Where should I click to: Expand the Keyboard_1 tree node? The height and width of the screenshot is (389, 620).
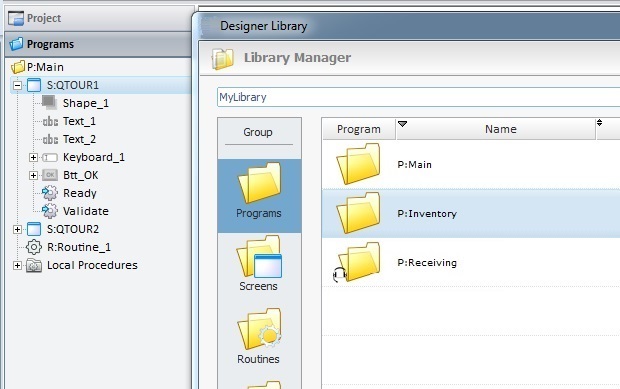[34, 157]
